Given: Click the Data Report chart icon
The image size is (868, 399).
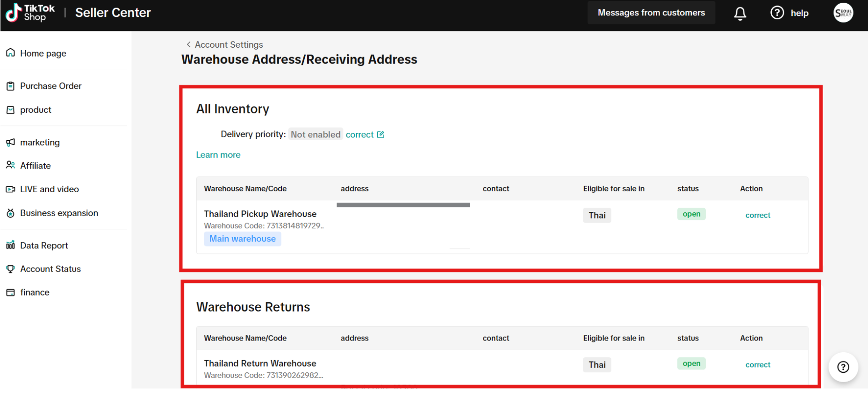Looking at the screenshot, I should coord(10,246).
